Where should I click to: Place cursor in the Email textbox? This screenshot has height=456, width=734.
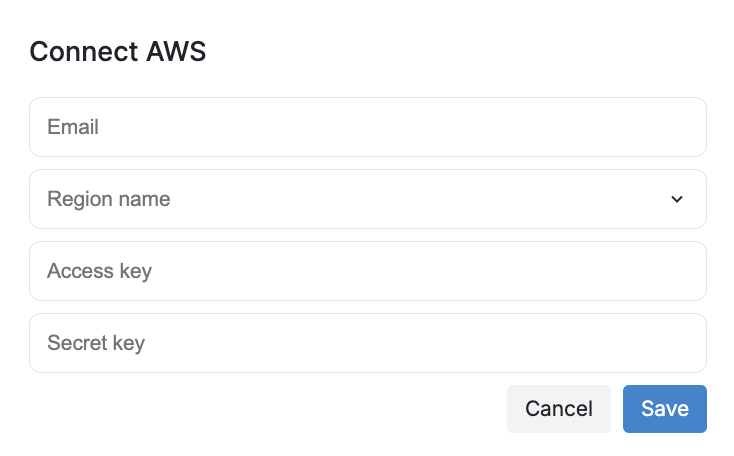click(x=367, y=127)
